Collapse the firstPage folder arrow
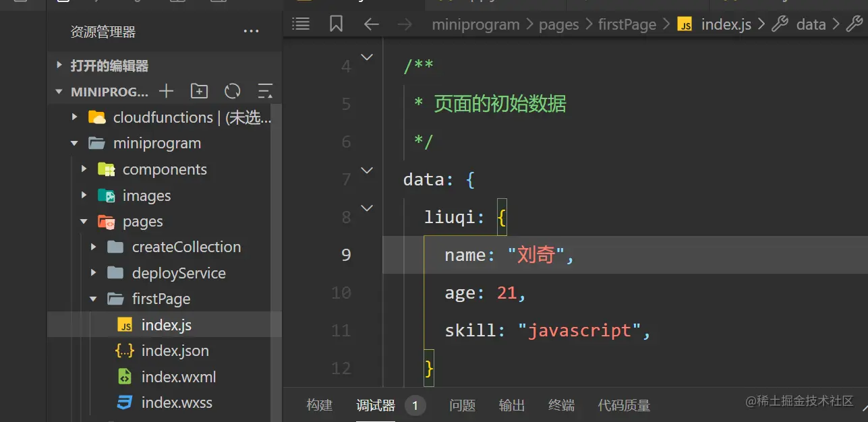 94,299
